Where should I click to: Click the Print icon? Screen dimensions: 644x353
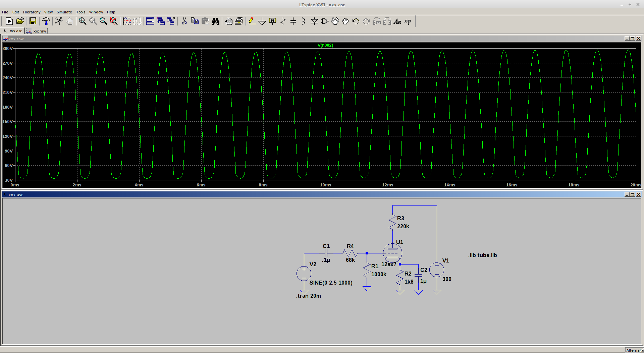(229, 21)
